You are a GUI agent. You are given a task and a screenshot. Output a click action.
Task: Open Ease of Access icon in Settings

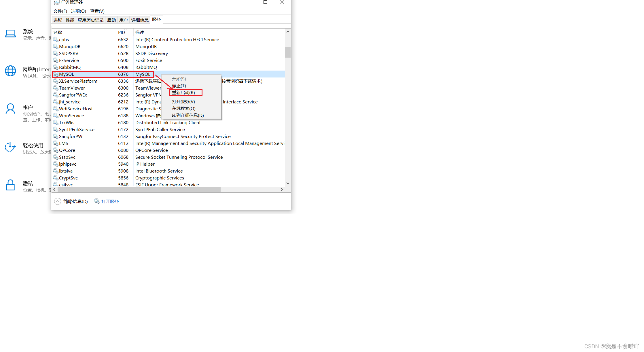coord(10,147)
